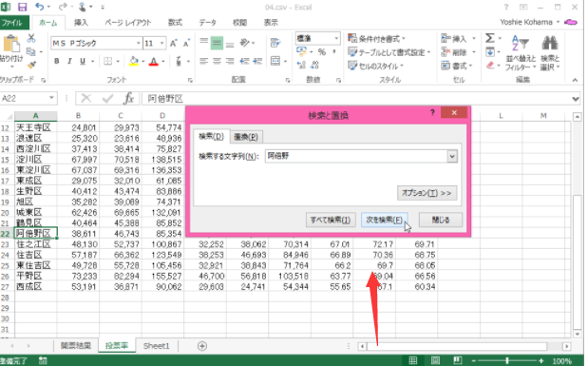
Task: Undo the last action
Action: [x=39, y=7]
